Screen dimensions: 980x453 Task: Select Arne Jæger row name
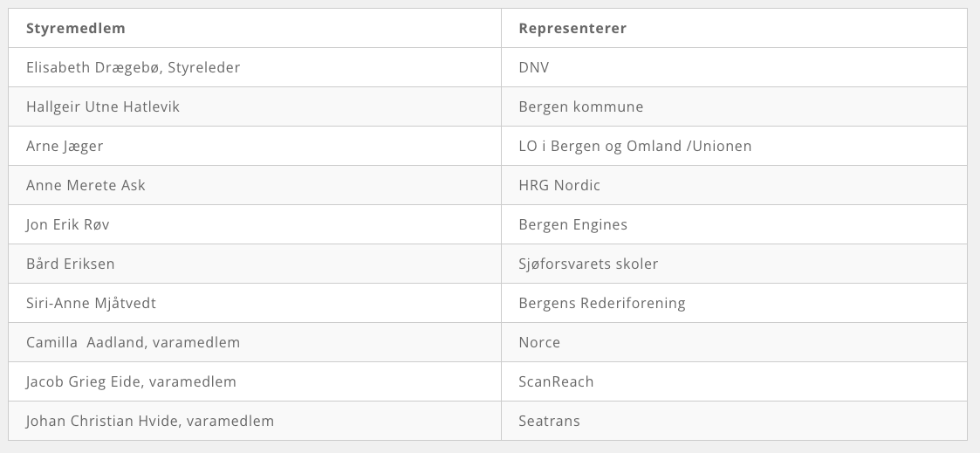click(65, 147)
